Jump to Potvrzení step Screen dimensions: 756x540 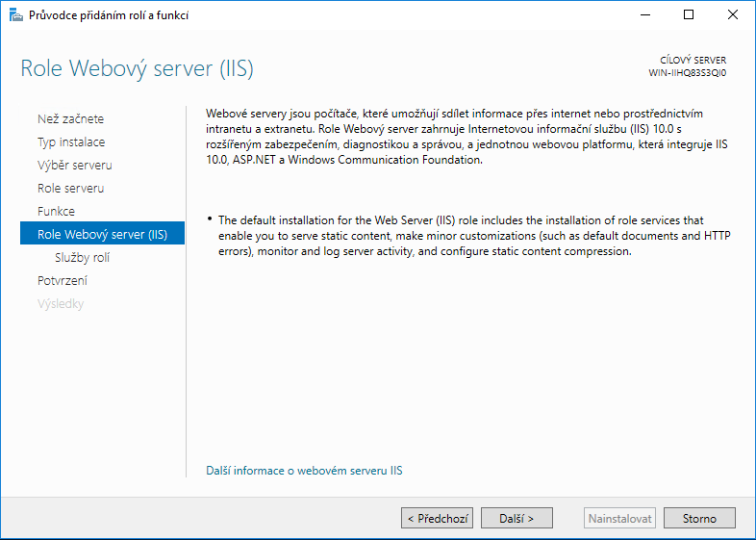coord(63,281)
